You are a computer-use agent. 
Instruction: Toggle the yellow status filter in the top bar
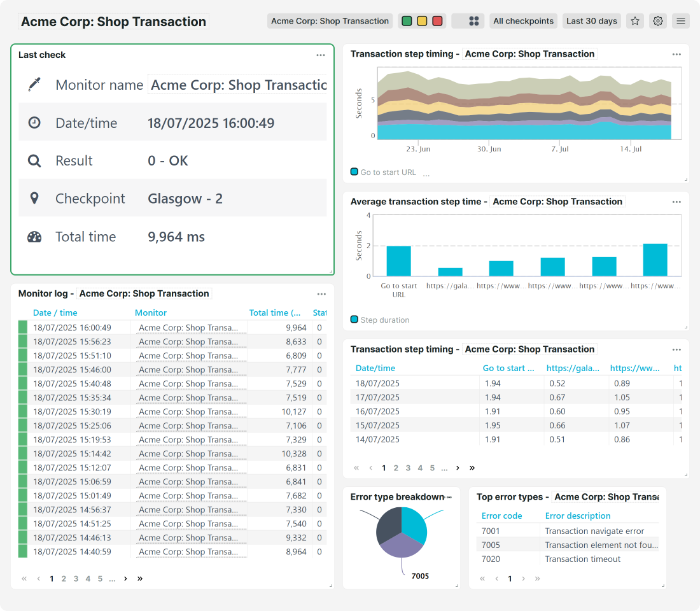pyautogui.click(x=422, y=20)
